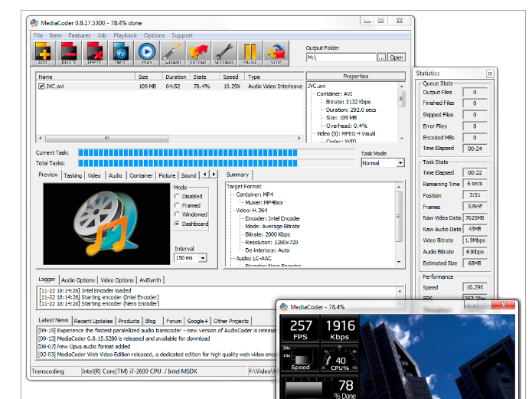Click the Output Folder path field
The height and width of the screenshot is (399, 532).
pos(341,57)
